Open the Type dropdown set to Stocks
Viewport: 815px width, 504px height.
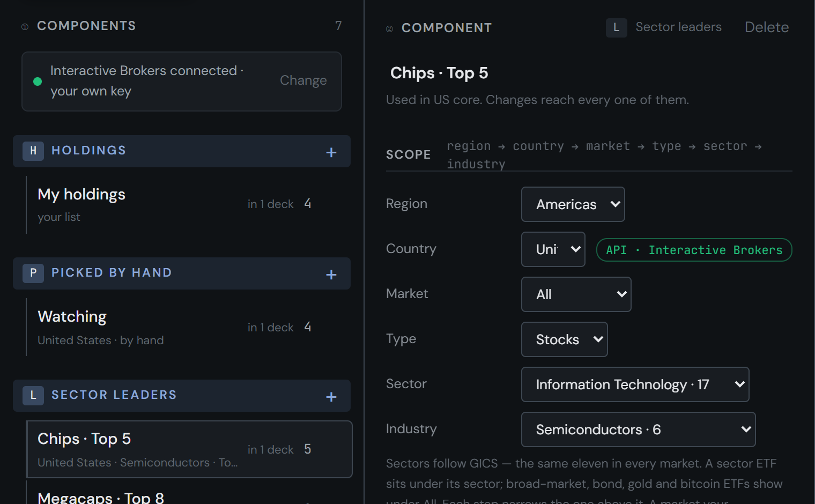[x=564, y=339]
